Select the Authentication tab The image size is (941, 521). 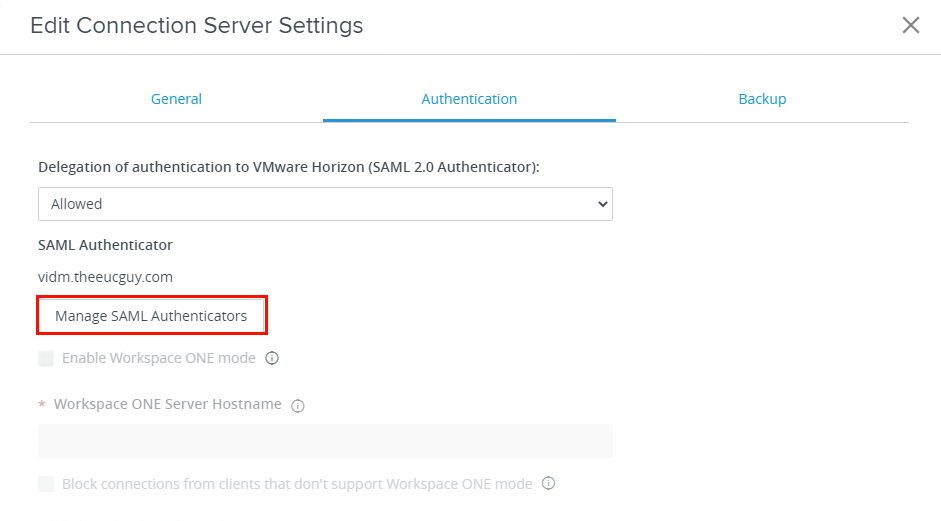pyautogui.click(x=469, y=99)
